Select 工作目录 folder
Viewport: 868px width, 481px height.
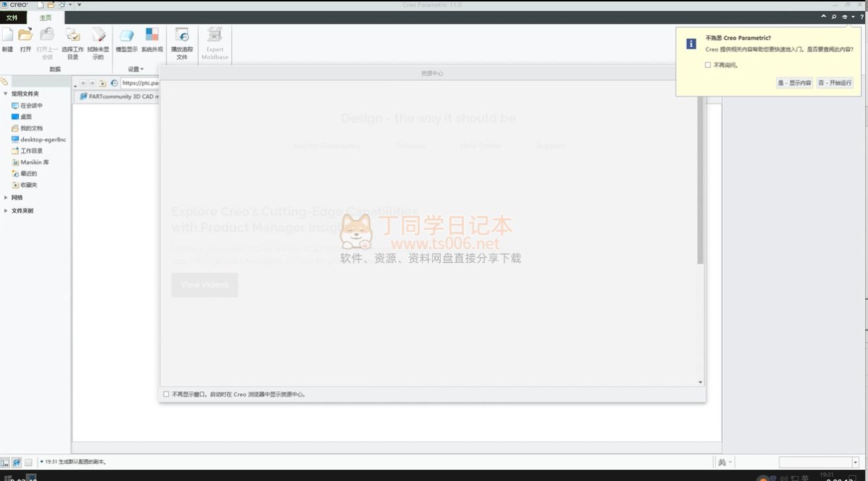[x=27, y=151]
